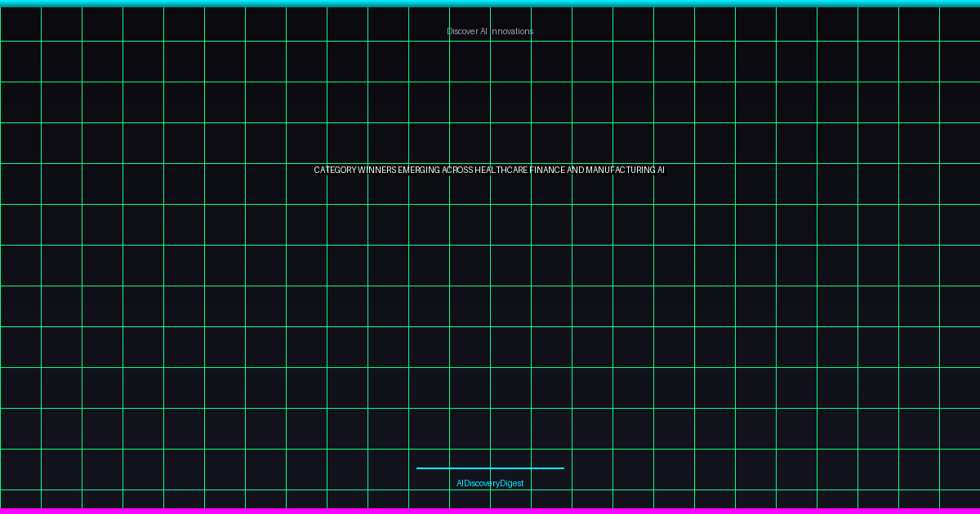The width and height of the screenshot is (980, 514).
Task: Click the final "AI" ending the headline
Action: click(x=661, y=171)
